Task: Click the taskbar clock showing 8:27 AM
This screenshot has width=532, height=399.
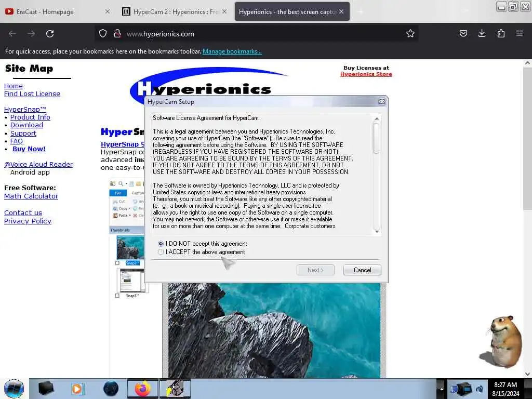Action: 506,389
